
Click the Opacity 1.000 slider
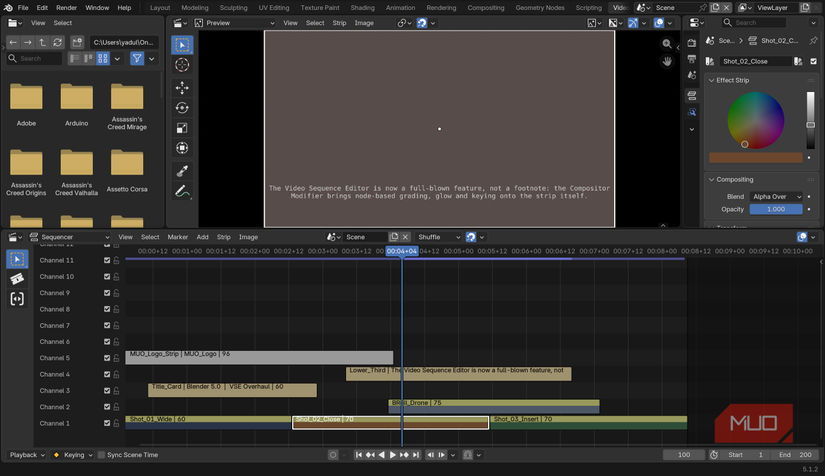click(776, 209)
